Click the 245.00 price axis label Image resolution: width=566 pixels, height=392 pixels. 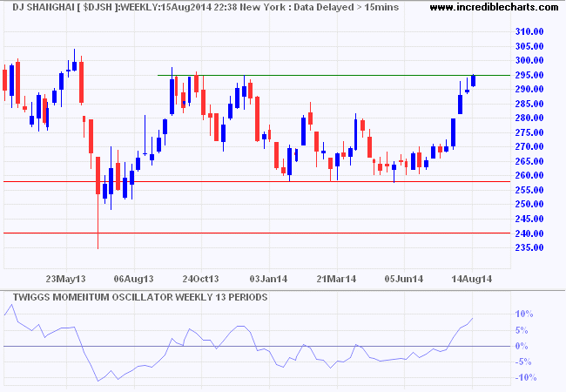529,219
